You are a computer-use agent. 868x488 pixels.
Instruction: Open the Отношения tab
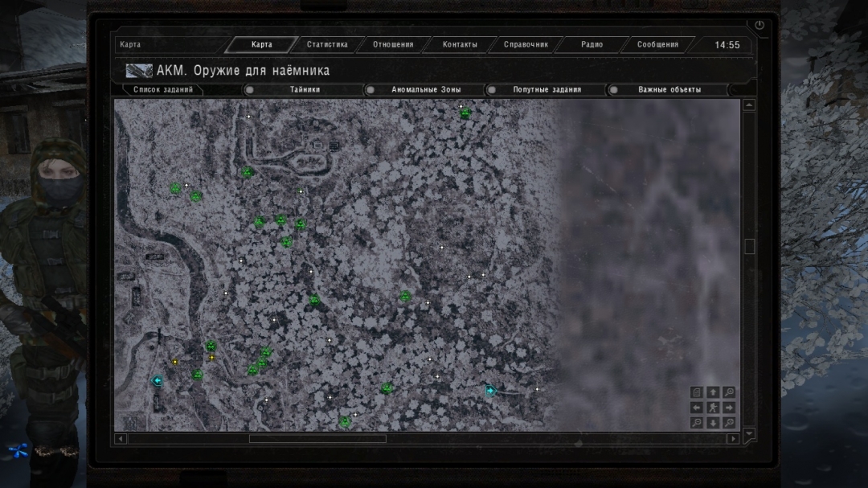point(393,44)
